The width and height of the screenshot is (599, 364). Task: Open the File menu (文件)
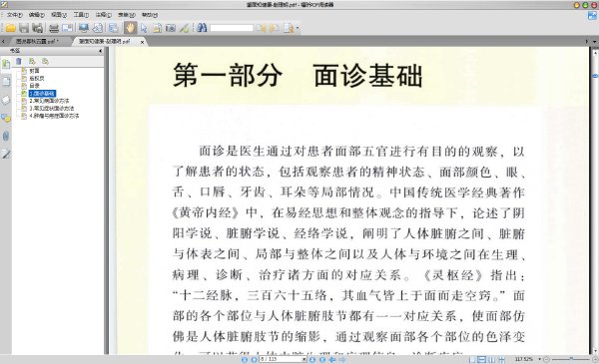pos(14,15)
